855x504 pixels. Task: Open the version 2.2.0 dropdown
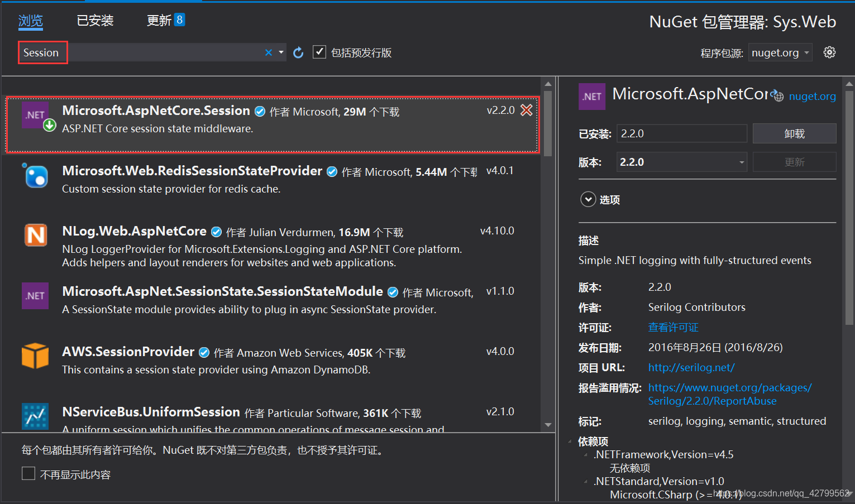tap(742, 162)
